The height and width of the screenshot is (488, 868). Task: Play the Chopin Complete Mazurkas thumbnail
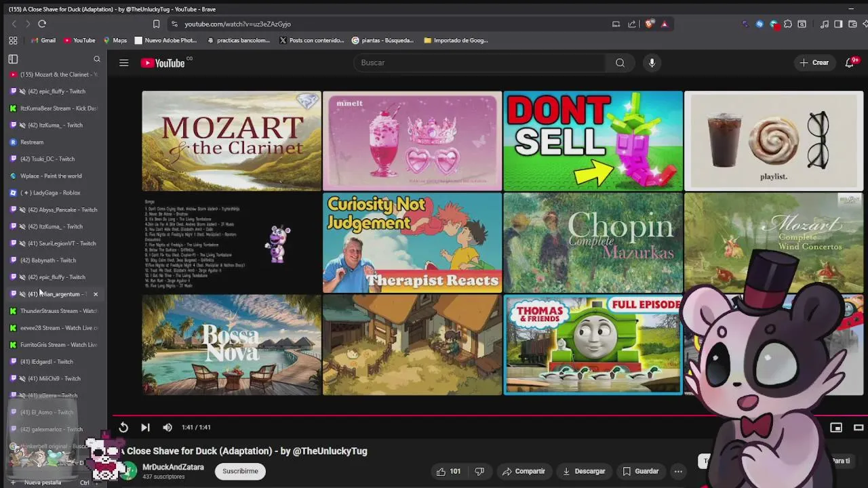click(x=593, y=243)
